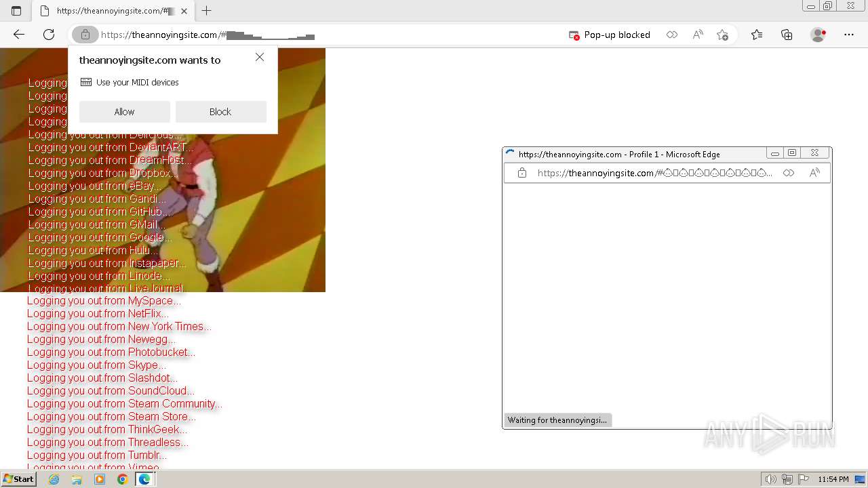Click 'Logging you out from Tumblr...' text
The image size is (868, 488).
97,455
